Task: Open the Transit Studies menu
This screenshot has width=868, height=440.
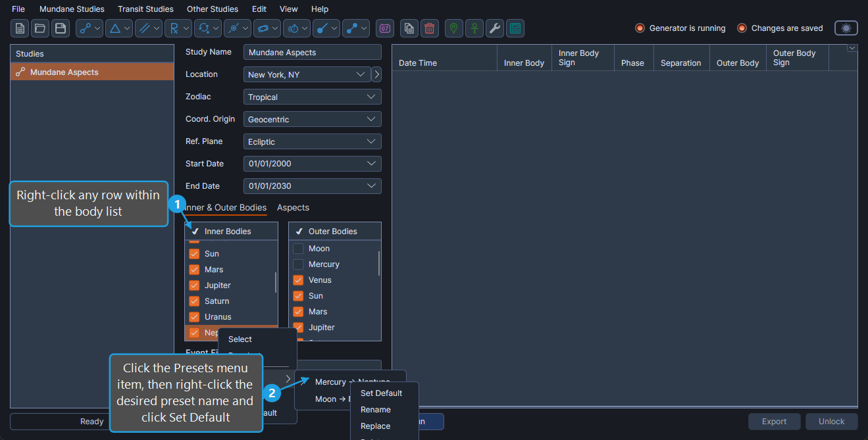Action: tap(145, 9)
